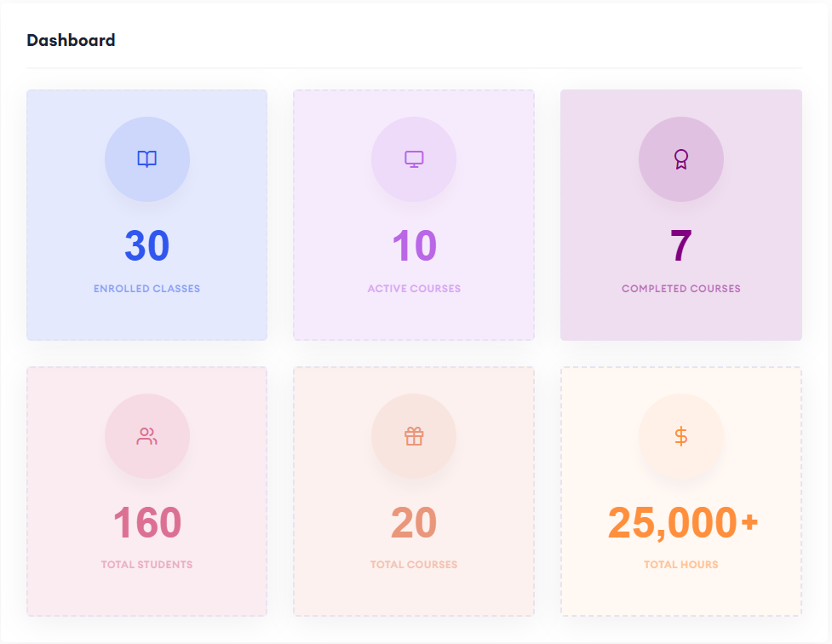Open the Total Hours card
Viewport: 832px width, 644px height.
pos(681,491)
